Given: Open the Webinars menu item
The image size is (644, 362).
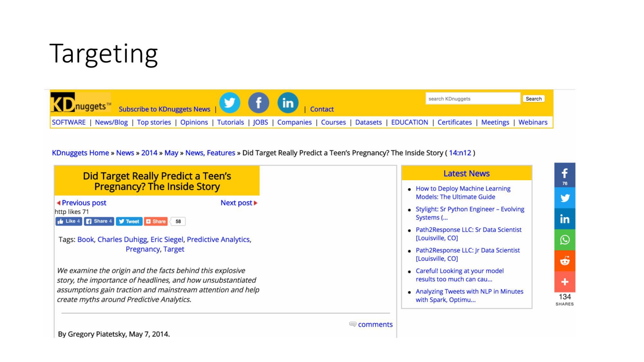Looking at the screenshot, I should click(x=533, y=122).
